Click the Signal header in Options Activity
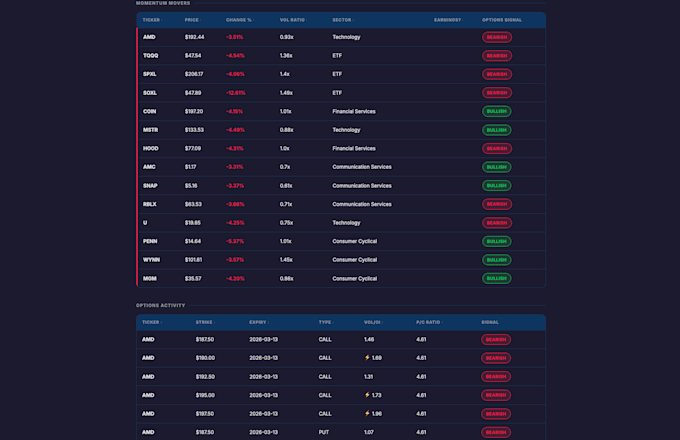The image size is (680, 440). pos(490,322)
